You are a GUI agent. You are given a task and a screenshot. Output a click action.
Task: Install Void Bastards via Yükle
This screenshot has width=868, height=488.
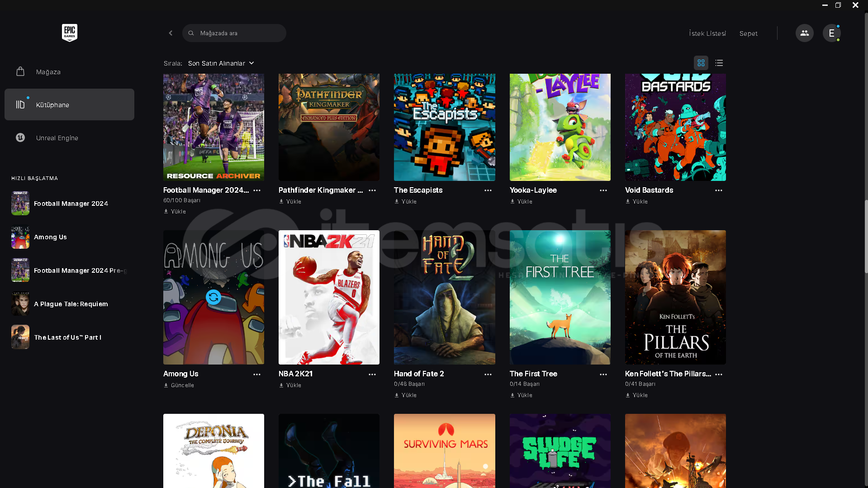(637, 201)
